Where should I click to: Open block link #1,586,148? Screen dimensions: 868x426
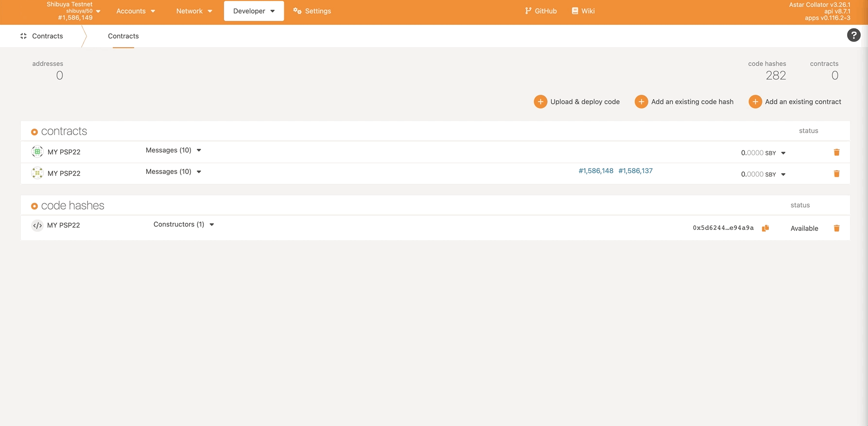596,171
